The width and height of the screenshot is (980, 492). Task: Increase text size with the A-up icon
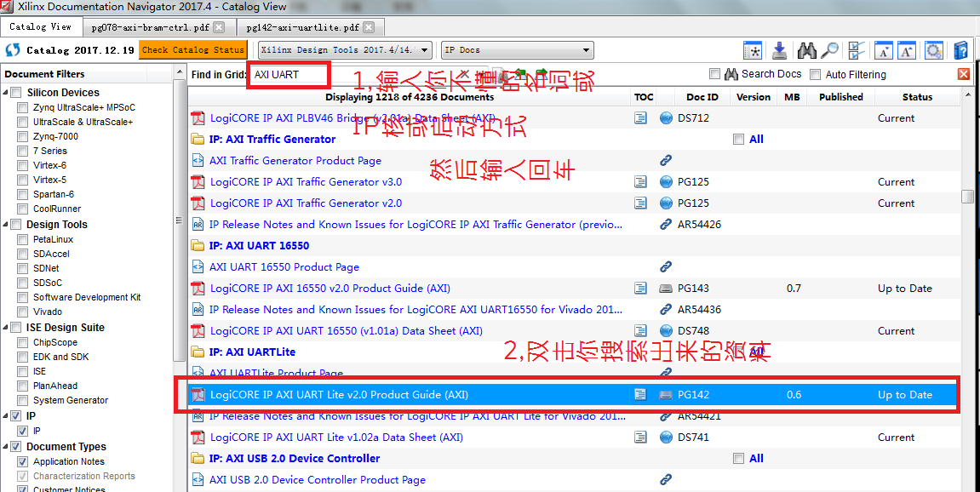908,50
